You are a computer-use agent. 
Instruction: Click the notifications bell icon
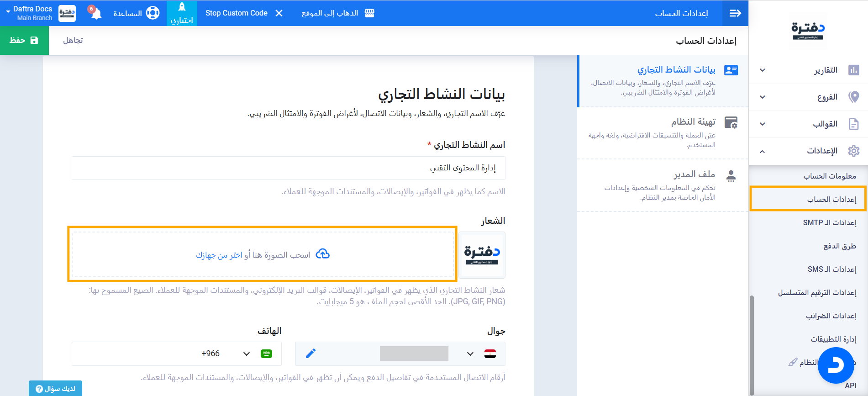coord(96,13)
